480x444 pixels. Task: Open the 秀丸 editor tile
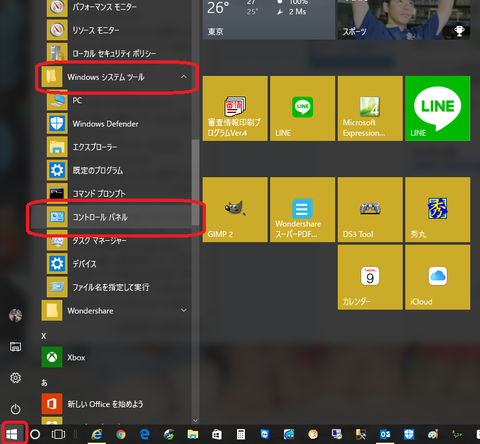pyautogui.click(x=438, y=210)
